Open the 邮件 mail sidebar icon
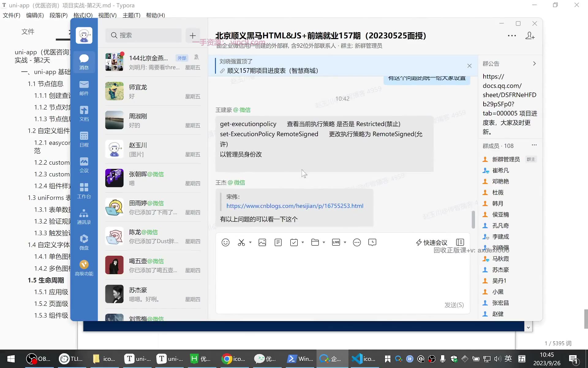 coord(84,88)
